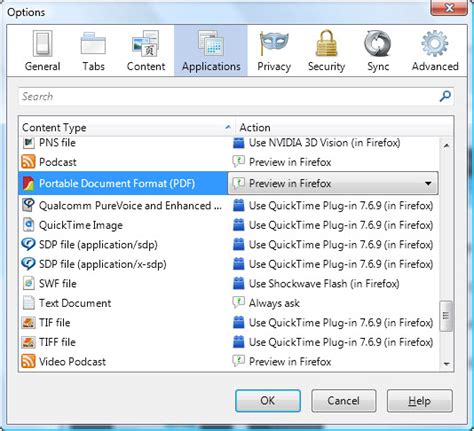Viewport: 474px width, 431px height.
Task: Select the SWF file content type
Action: tap(58, 284)
